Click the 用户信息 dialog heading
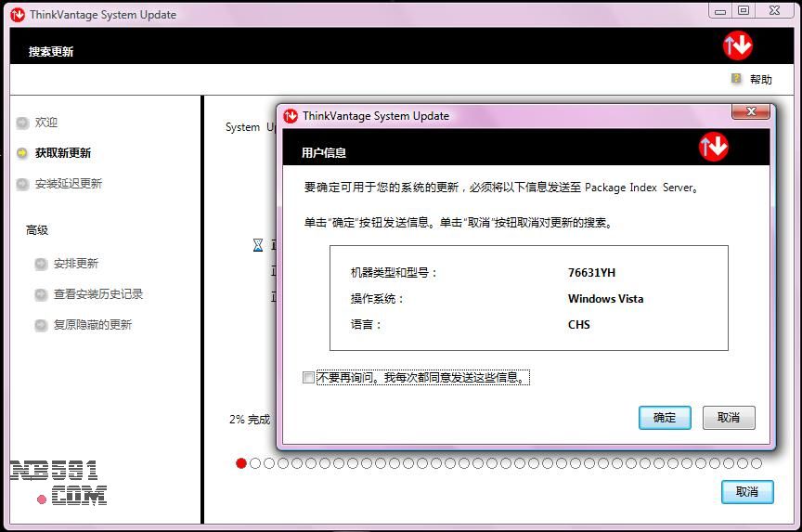 click(x=324, y=153)
